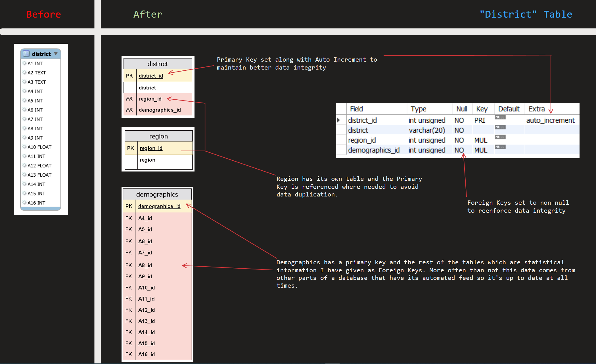Click the A16_id foreign key row
Viewport: 596px width, 364px height.
[146, 354]
